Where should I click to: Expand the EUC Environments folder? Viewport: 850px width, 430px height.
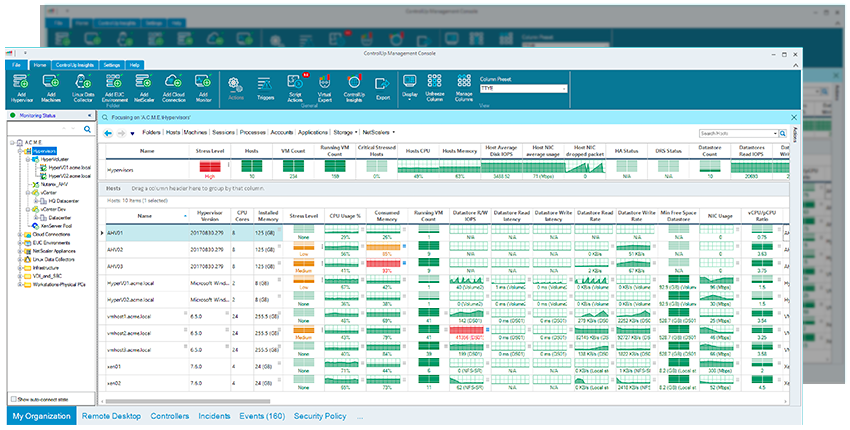pos(20,242)
